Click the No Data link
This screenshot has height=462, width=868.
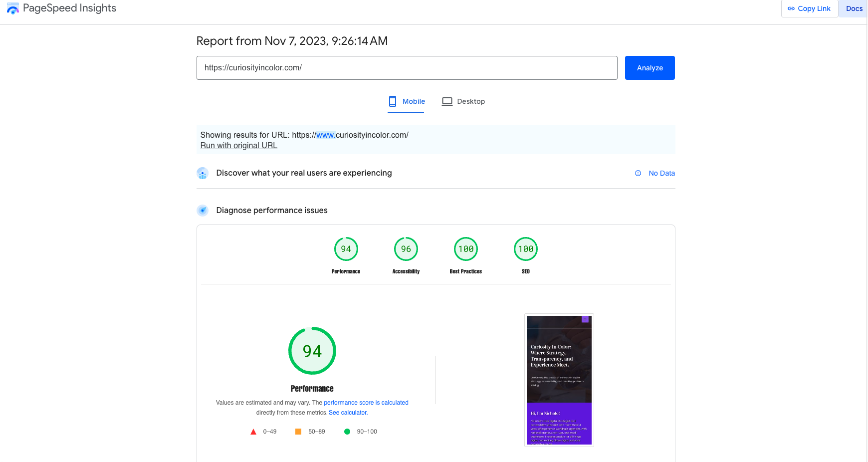[661, 173]
